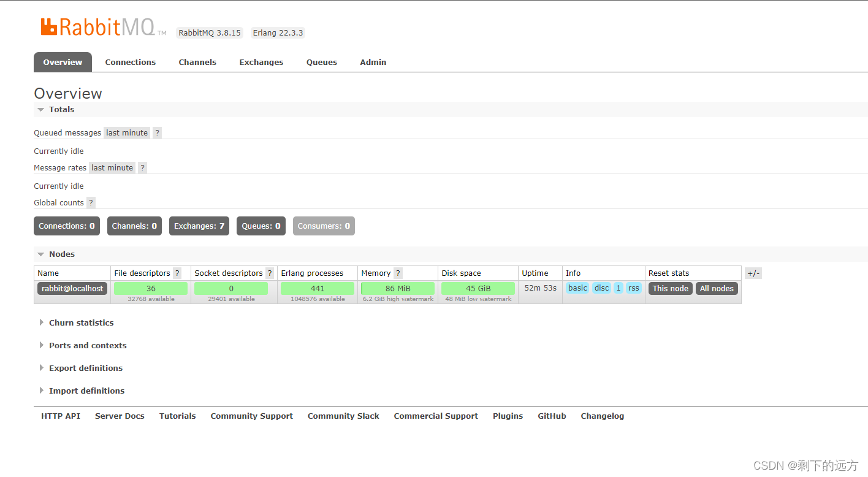This screenshot has height=477, width=868.
Task: Open the Community Support link
Action: (x=252, y=416)
